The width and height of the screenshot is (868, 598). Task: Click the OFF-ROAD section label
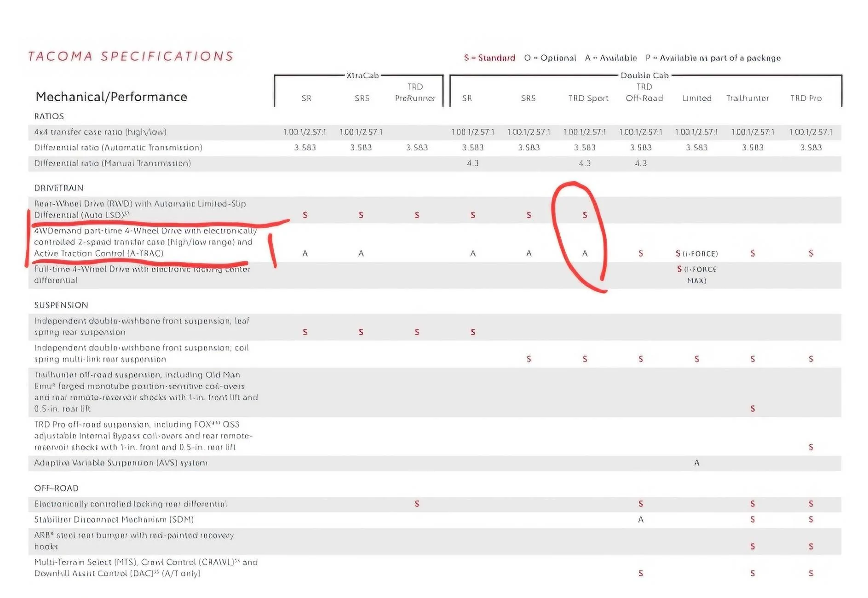coord(56,488)
